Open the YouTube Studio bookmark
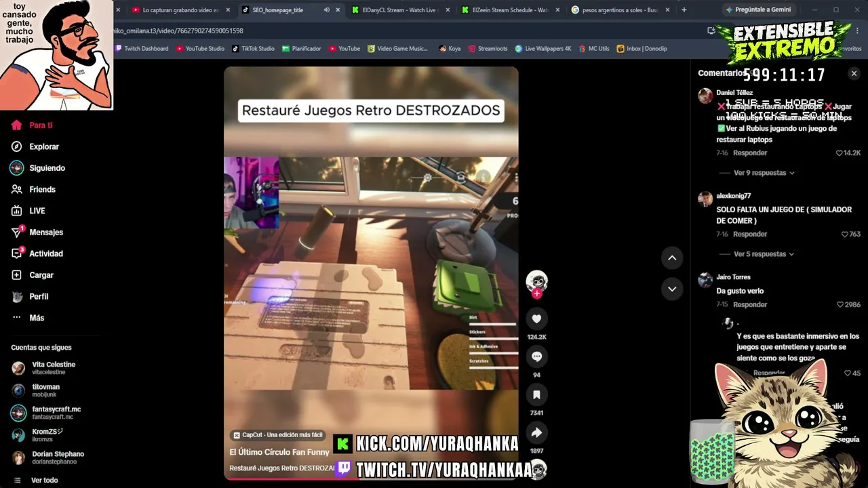 (200, 49)
